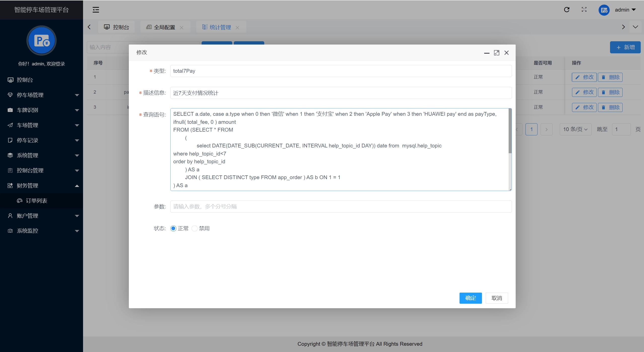Click the sidebar collapse hamburger icon
Image resolution: width=644 pixels, height=352 pixels.
click(96, 10)
